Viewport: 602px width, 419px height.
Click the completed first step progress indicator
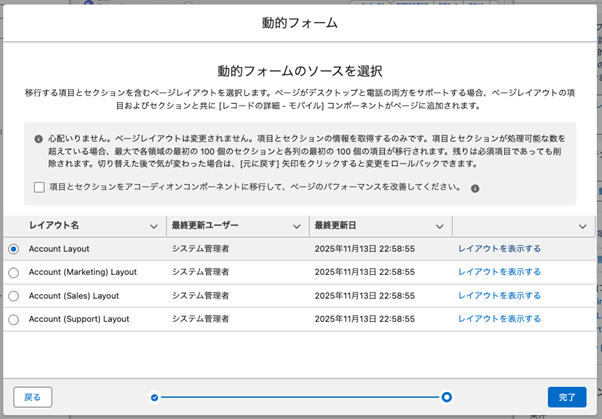[x=154, y=397]
